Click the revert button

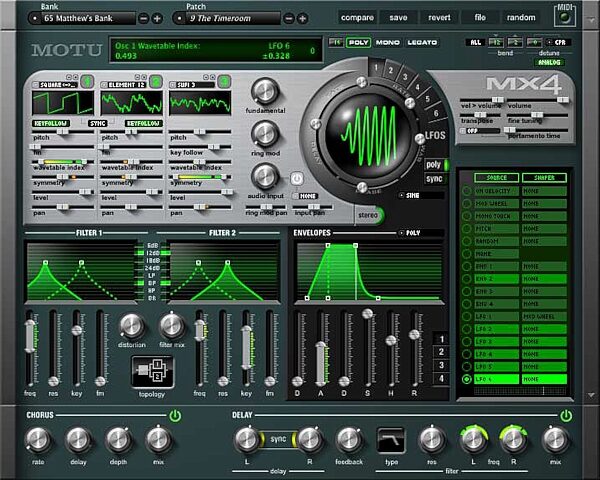click(439, 18)
